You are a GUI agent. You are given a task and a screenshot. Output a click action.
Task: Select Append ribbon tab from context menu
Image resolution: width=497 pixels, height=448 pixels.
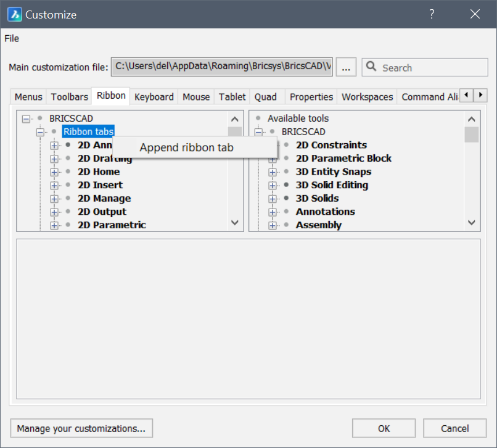click(186, 147)
